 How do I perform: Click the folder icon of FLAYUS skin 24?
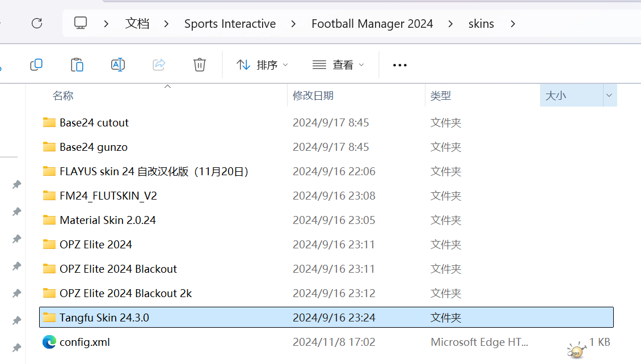pos(49,171)
